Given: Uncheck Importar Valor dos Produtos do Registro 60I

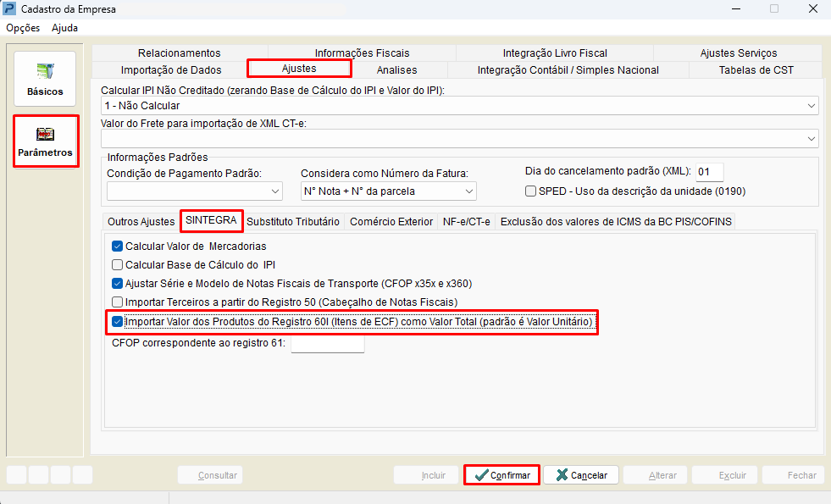Looking at the screenshot, I should coord(117,322).
